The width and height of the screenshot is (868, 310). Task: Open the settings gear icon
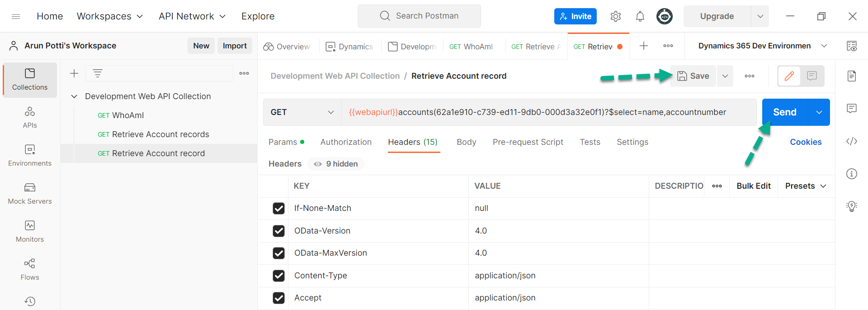(615, 16)
